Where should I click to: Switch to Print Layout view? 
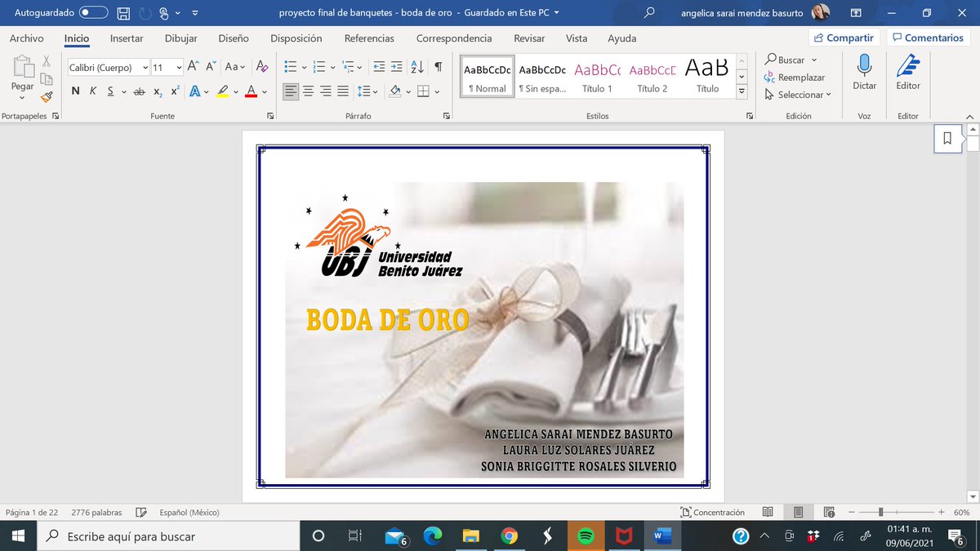[799, 513]
